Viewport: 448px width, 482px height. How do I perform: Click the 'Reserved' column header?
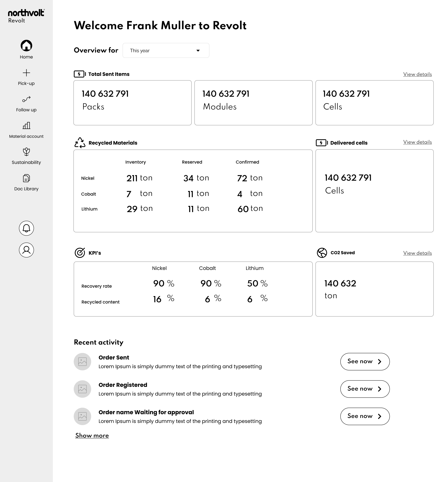(x=192, y=162)
